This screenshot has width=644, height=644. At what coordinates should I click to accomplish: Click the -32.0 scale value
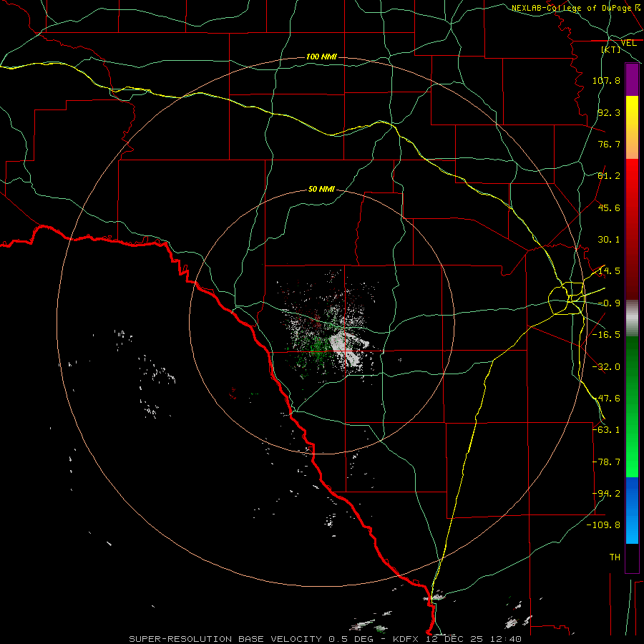pos(606,367)
